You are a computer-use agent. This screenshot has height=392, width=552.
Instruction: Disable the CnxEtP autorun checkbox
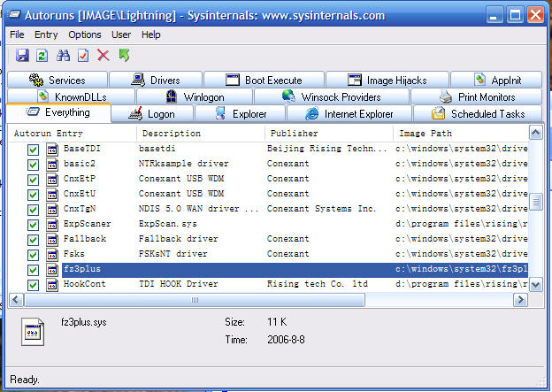point(33,180)
